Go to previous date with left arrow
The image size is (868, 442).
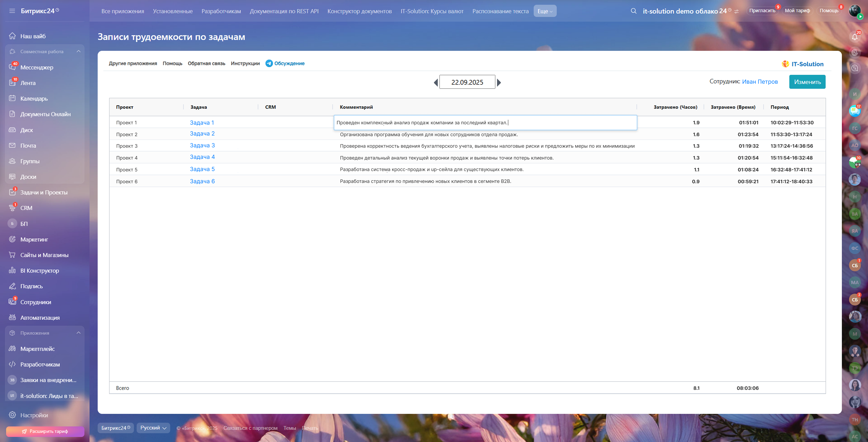[x=436, y=82]
